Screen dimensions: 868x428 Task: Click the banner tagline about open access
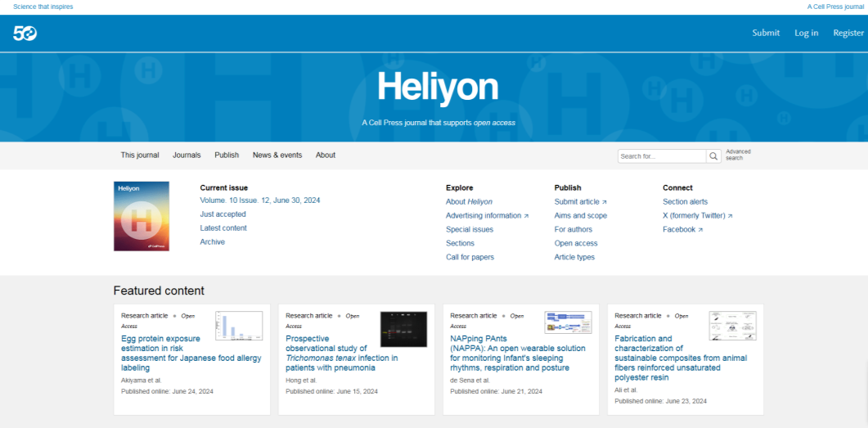coord(438,123)
